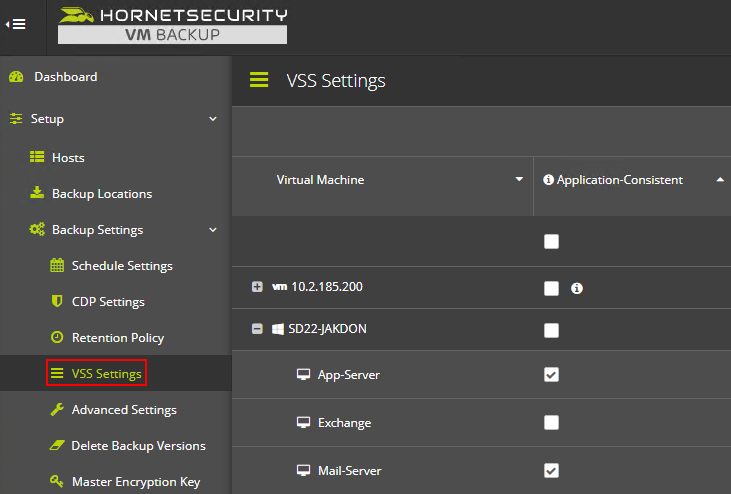Uncheck Application-Consistent for App-Server
Image resolution: width=731 pixels, height=494 pixels.
(x=551, y=375)
